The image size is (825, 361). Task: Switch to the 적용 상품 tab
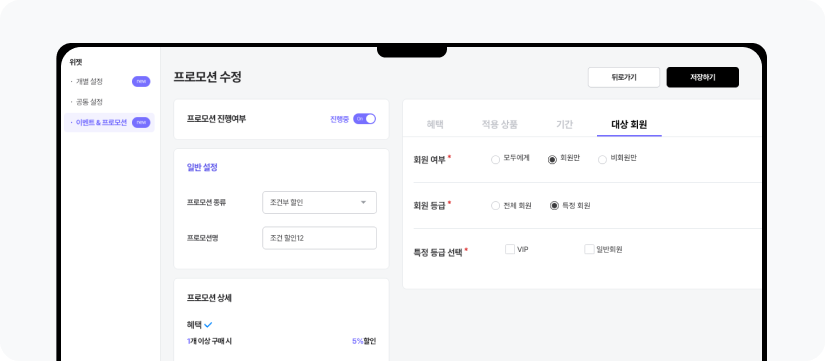pos(500,125)
